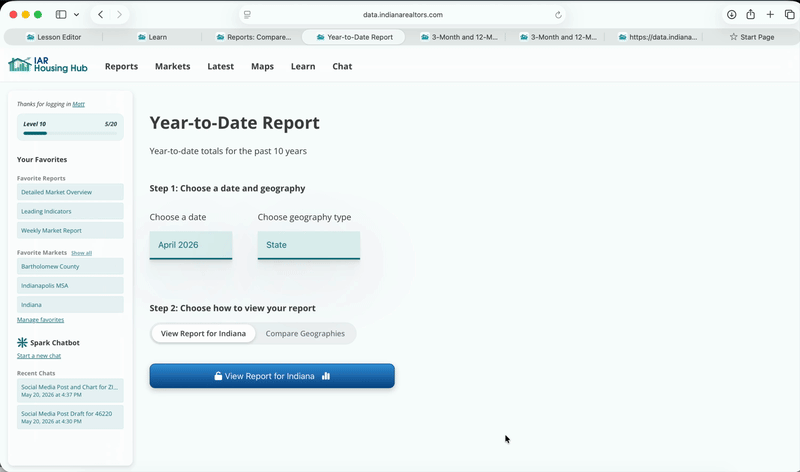Show tab overview icon
Viewport: 800px width, 472px height.
[x=789, y=15]
